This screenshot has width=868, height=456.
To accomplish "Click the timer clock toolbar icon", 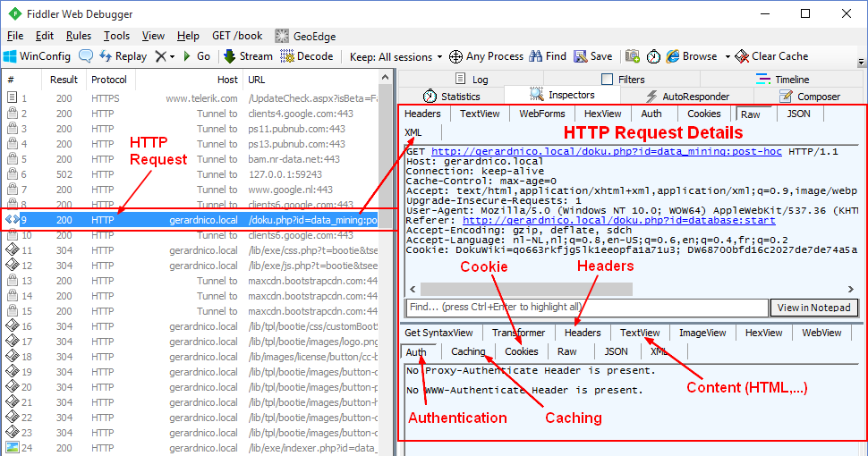I will tap(653, 56).
